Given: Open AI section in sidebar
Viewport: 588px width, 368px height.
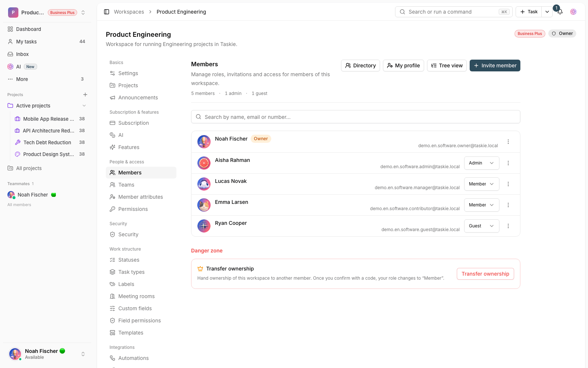Looking at the screenshot, I should pos(47,67).
